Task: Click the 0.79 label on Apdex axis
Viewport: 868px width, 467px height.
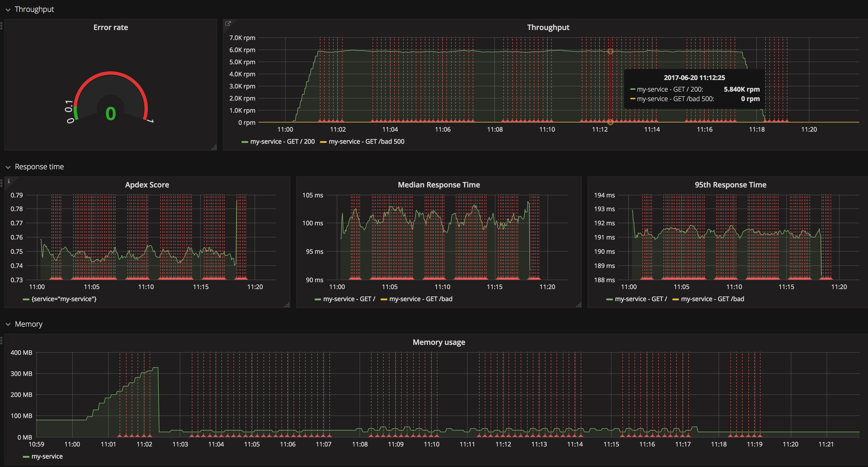Action: [x=17, y=195]
